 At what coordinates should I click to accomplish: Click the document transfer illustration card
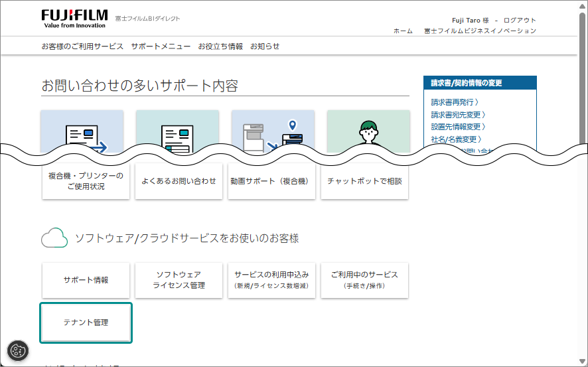[82, 131]
